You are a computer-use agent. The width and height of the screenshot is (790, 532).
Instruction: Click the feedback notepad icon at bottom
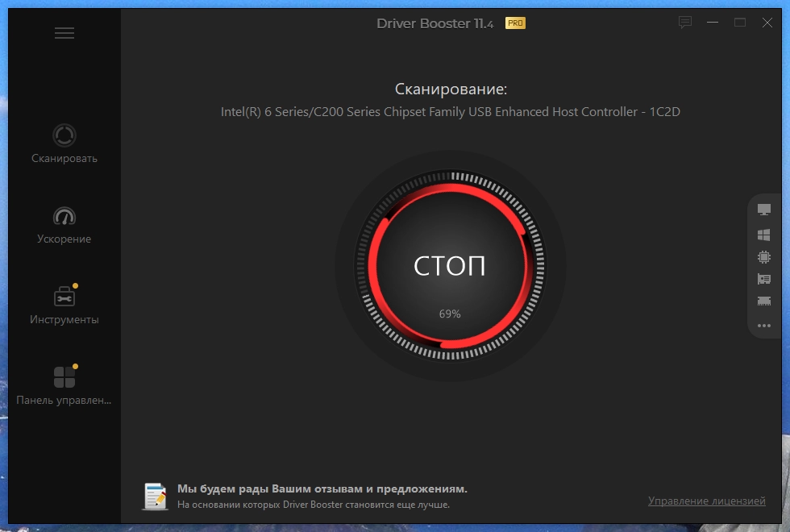[155, 497]
